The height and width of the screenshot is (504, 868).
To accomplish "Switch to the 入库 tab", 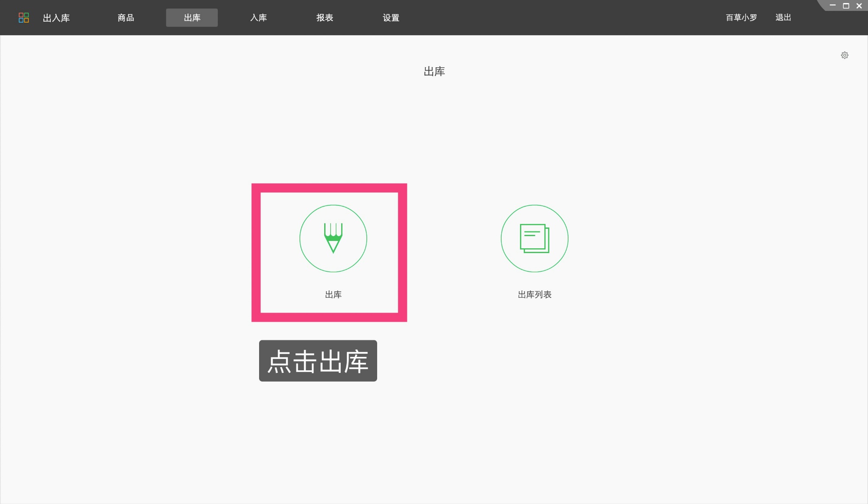I will click(258, 18).
